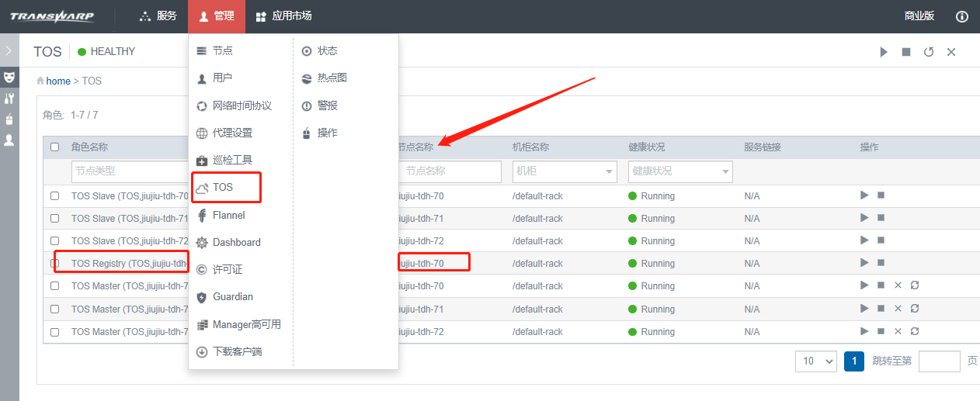Image resolution: width=980 pixels, height=401 pixels.
Task: Check the TOS Master jiujiu-tdh-70 row checkbox
Action: [55, 286]
